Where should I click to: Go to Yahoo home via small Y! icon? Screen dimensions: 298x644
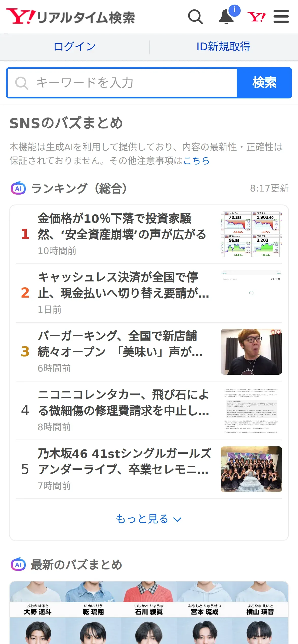pyautogui.click(x=256, y=17)
